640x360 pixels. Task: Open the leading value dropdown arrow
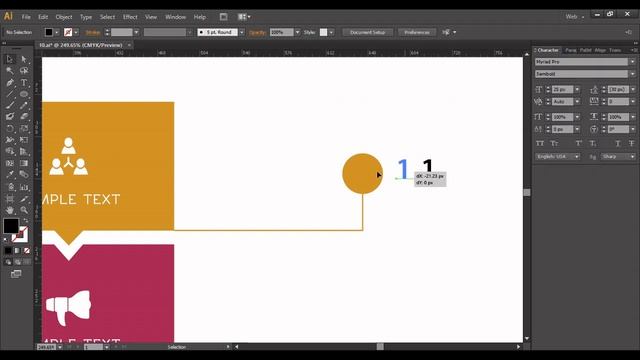pos(633,89)
